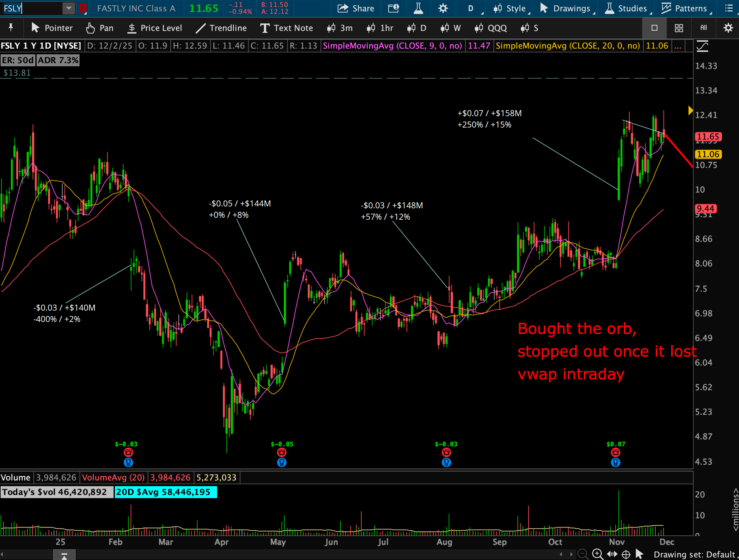Click the November earnings phone icon
739x560 pixels.
[615, 452]
